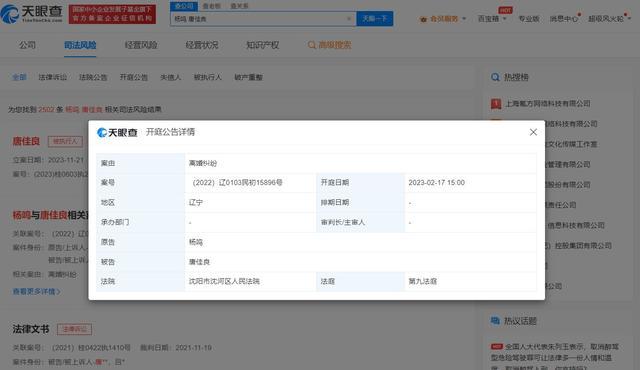Select the 破产重整 filter
Screen dimensions: 640x370
(248, 77)
